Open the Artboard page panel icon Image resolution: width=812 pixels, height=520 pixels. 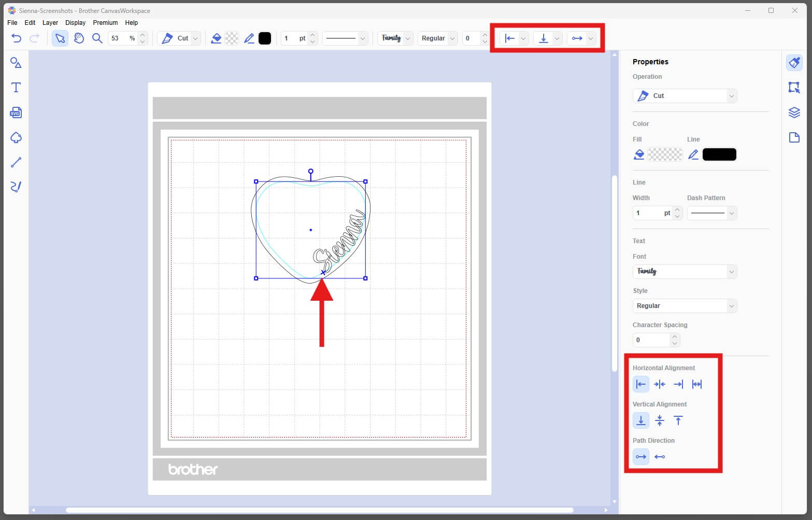coord(794,137)
